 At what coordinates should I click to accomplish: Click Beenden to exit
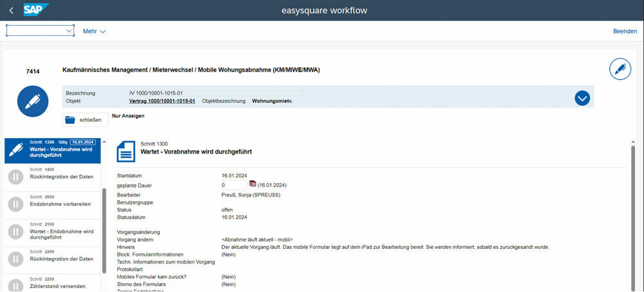[x=625, y=31]
